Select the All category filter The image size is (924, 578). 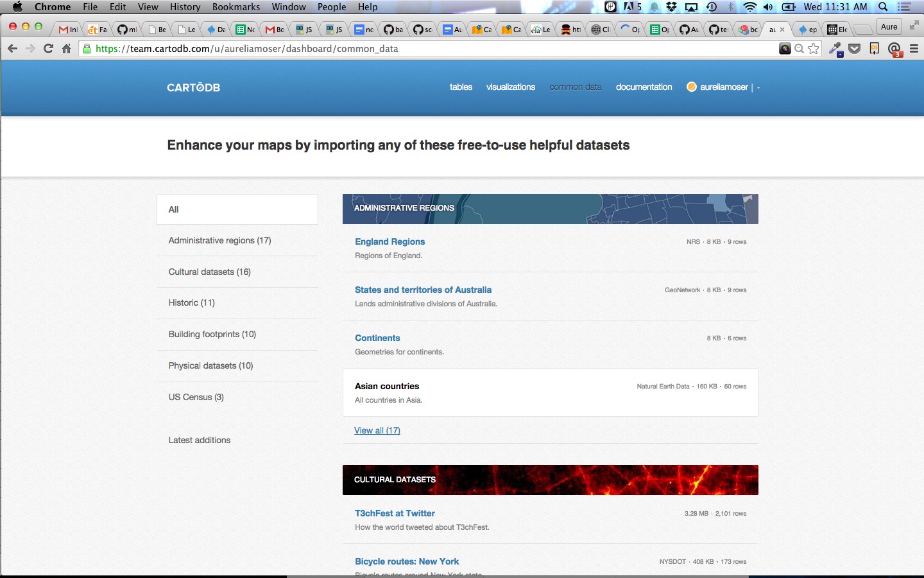(237, 209)
